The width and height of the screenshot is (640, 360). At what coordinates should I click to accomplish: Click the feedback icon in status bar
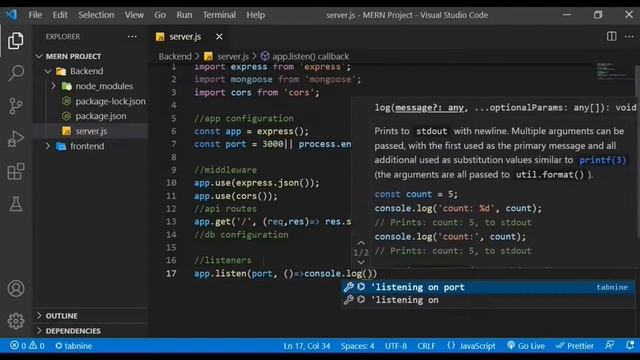click(609, 345)
